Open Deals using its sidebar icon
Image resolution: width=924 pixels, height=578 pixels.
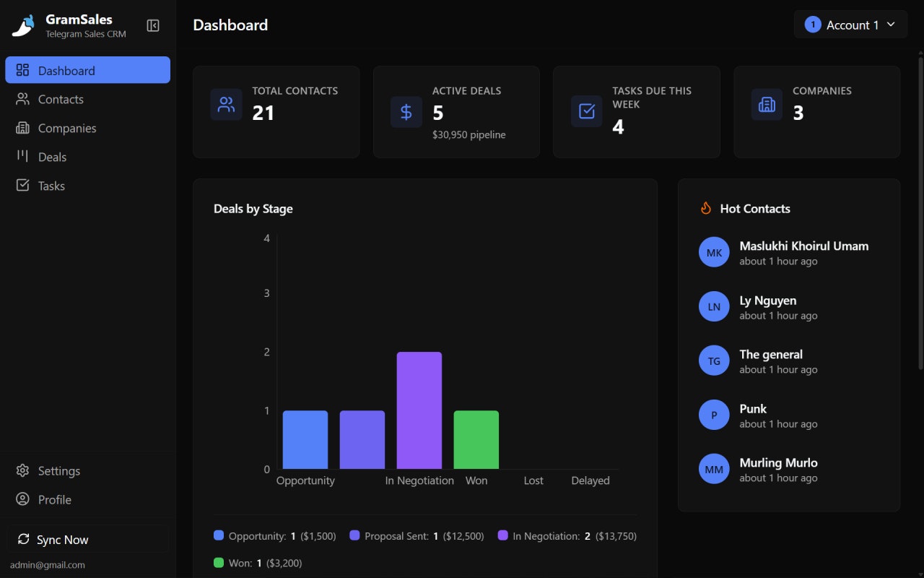pos(24,157)
